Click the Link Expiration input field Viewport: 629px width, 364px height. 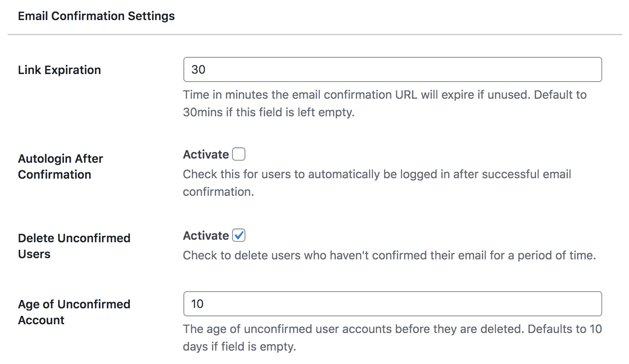point(392,69)
